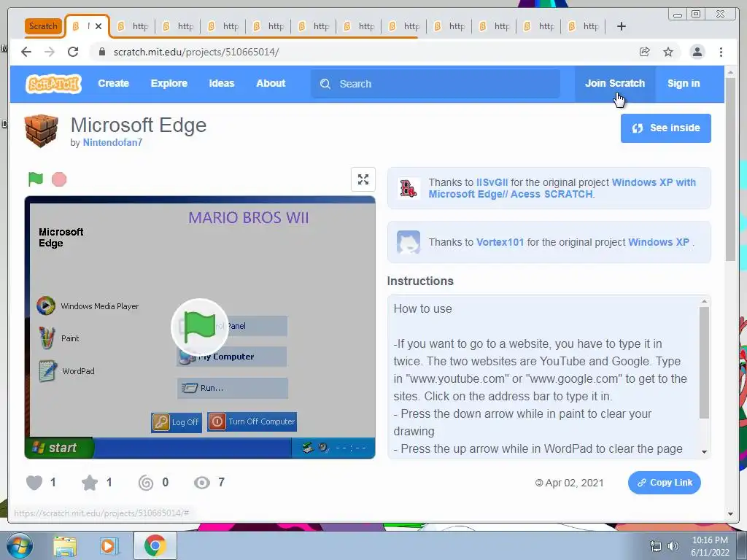This screenshot has width=747, height=560.
Task: Open the Chrome profile avatar icon
Action: pos(697,52)
